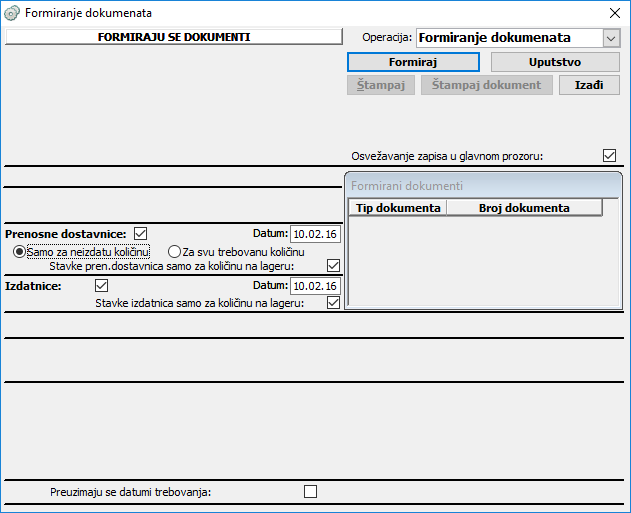Toggle Osvežavanje zapisa u glavnom prozoru checkbox
This screenshot has width=631, height=513.
coord(609,156)
